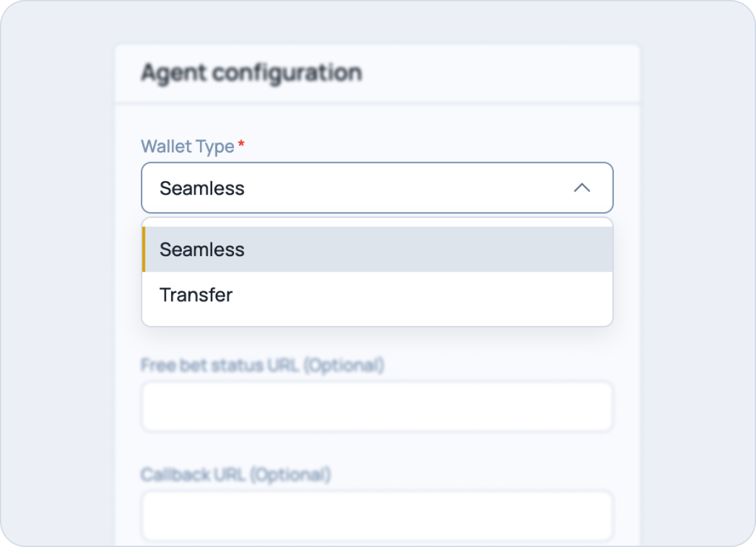This screenshot has width=756, height=547.
Task: Select the Seamless option in the list
Action: point(377,249)
